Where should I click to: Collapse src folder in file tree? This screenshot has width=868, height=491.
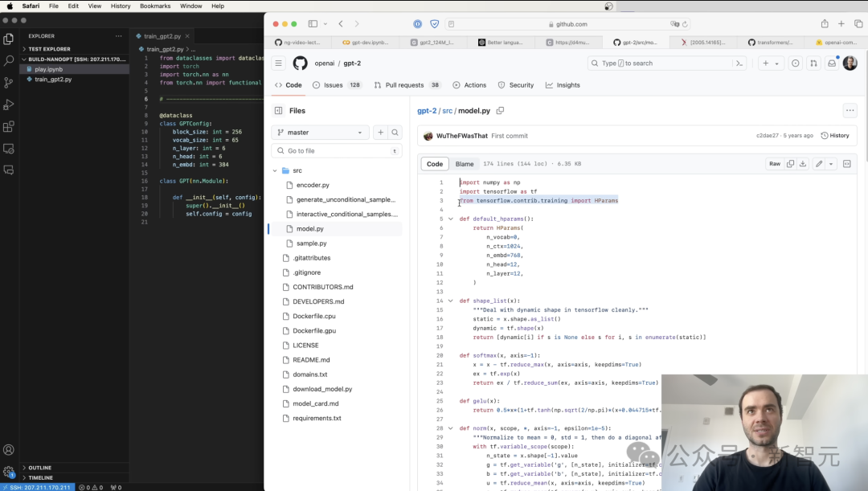click(x=275, y=170)
